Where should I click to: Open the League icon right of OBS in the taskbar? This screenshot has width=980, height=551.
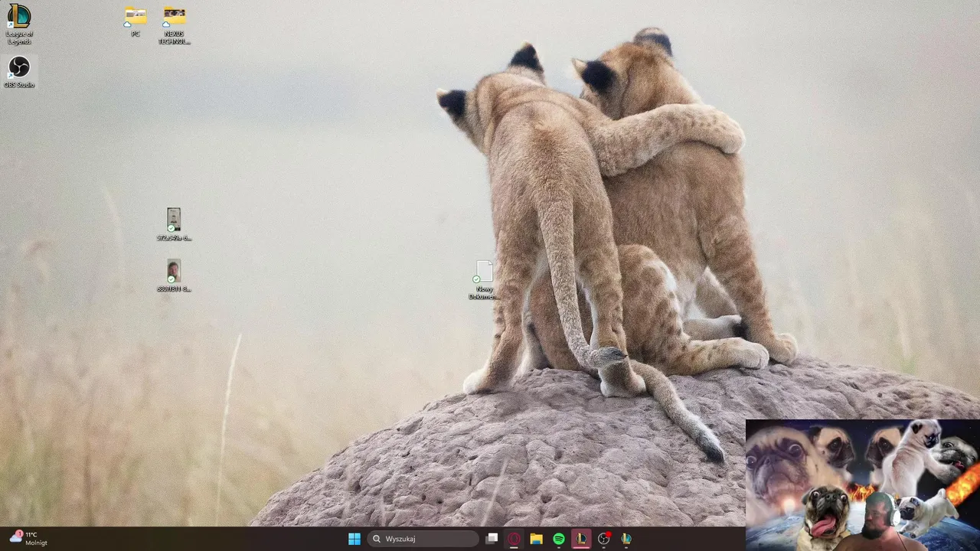tap(626, 539)
